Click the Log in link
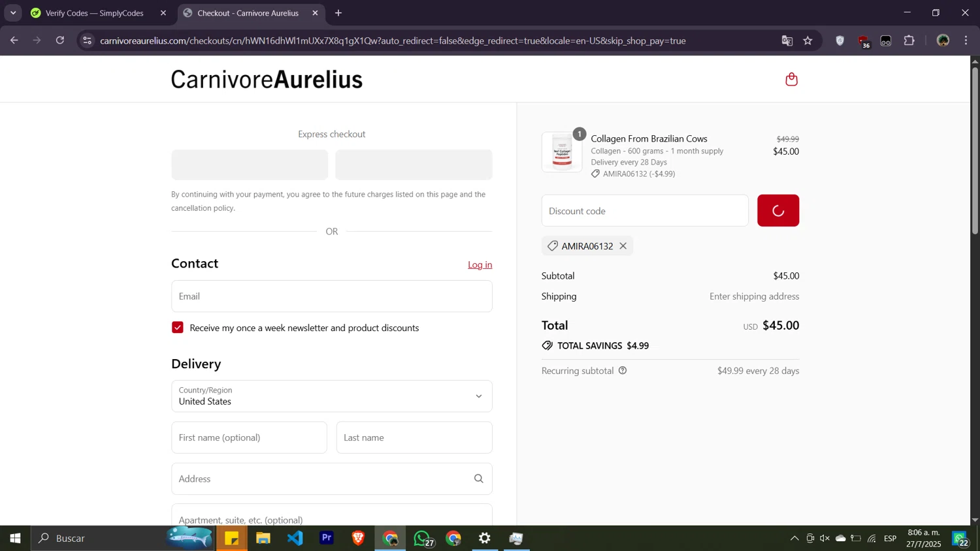This screenshot has width=980, height=551. click(x=480, y=264)
